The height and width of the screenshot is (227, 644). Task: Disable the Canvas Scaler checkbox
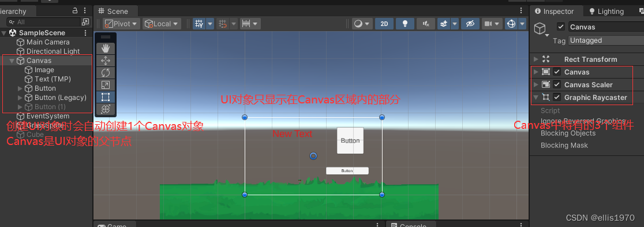pyautogui.click(x=557, y=85)
